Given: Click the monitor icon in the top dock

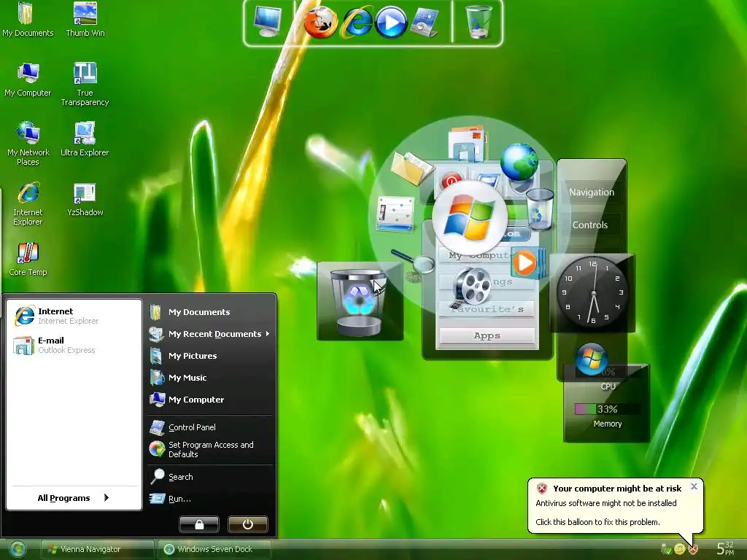Looking at the screenshot, I should click(x=267, y=21).
